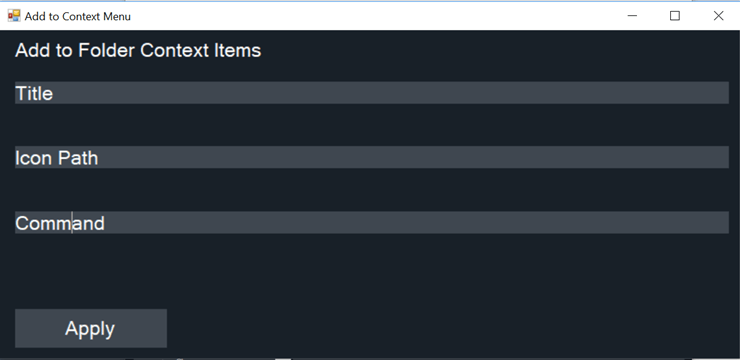Close the Add to Context Menu window
The height and width of the screenshot is (360, 740).
[x=718, y=16]
